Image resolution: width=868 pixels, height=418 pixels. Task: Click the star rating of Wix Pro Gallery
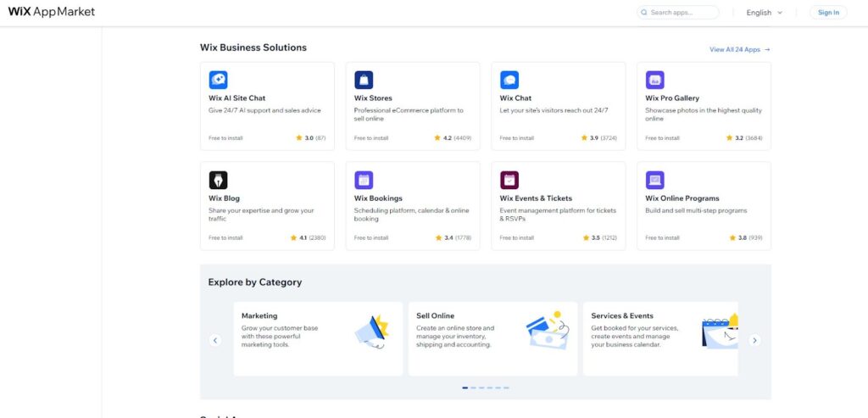(744, 138)
